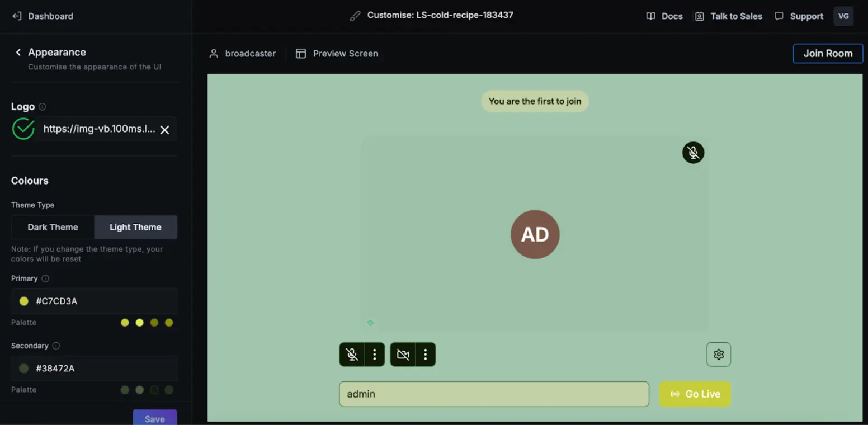The height and width of the screenshot is (425, 868).
Task: Click the Join Room button
Action: coord(828,53)
